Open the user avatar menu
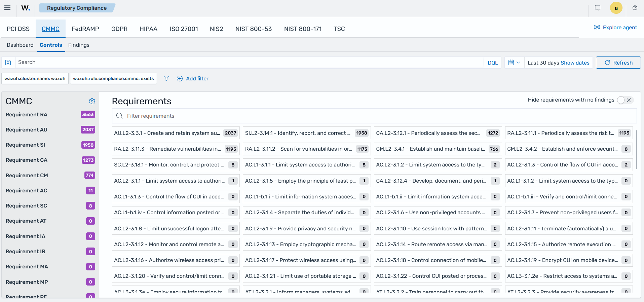644x302 pixels. pyautogui.click(x=616, y=8)
